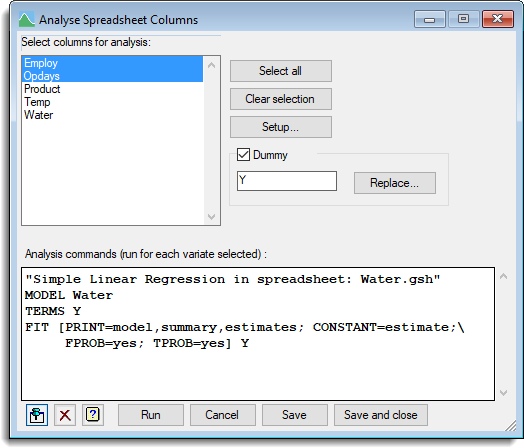524x448 pixels.
Task: Click the green Genstat title bar icon
Action: pos(27,19)
